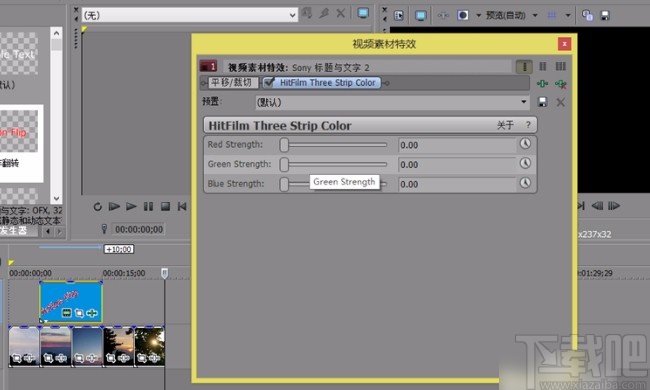650x390 pixels.
Task: Animate Green Strength with its clock icon
Action: [525, 163]
